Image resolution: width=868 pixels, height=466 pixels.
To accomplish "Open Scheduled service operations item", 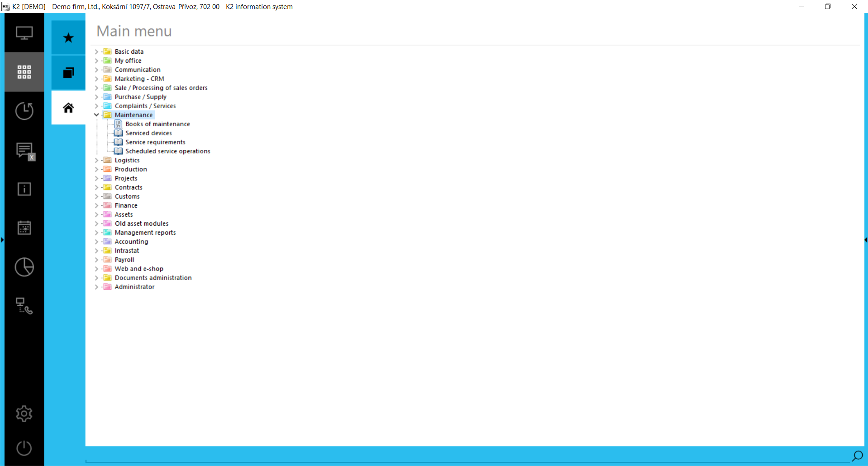I will click(x=168, y=151).
